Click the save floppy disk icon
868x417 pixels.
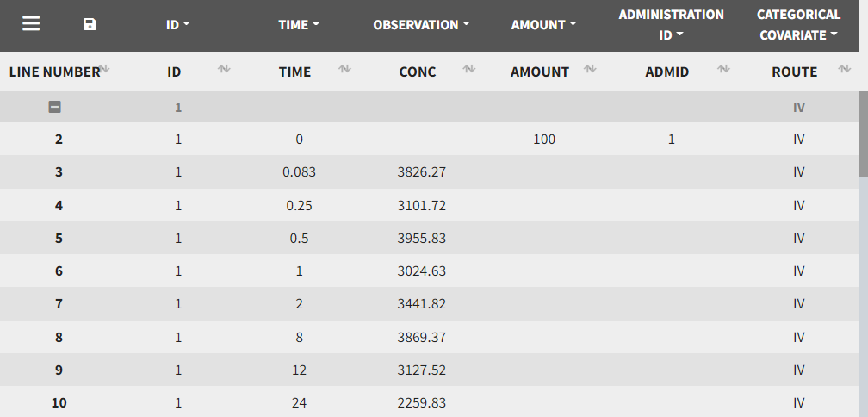pyautogui.click(x=90, y=24)
